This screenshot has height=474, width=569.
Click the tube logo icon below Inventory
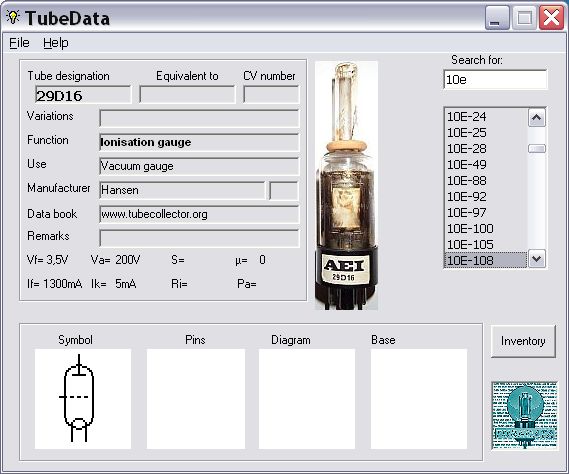pos(525,416)
